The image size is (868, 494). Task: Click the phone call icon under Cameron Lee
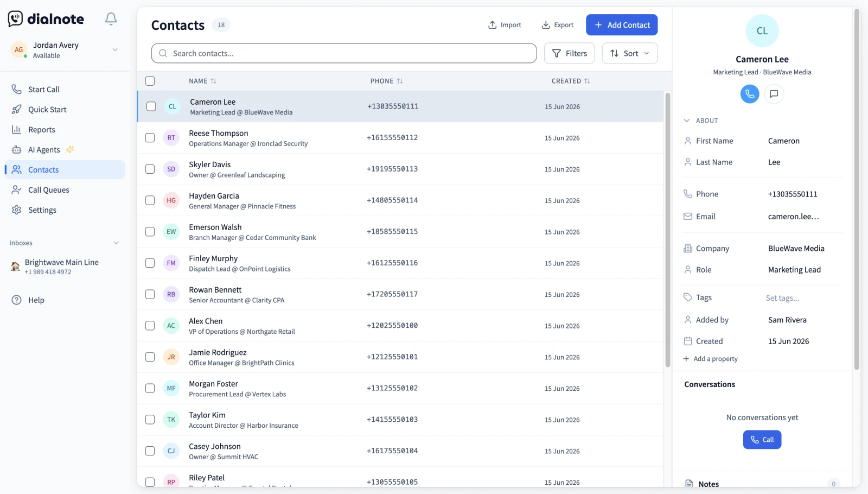click(x=750, y=94)
